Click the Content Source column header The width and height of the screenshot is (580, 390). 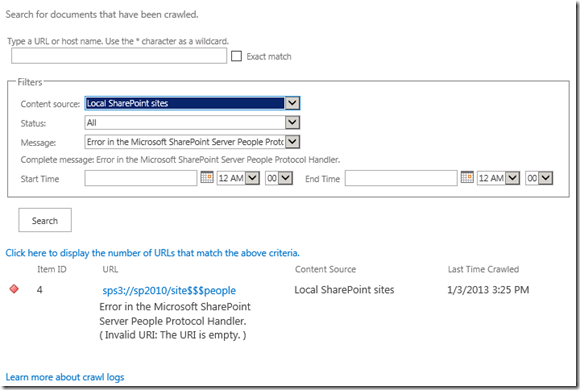(326, 269)
